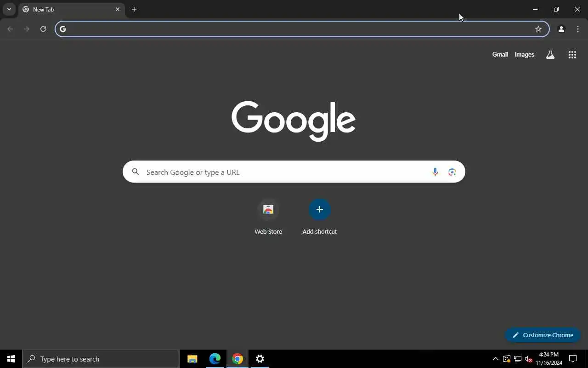The image size is (588, 368).
Task: Minimize the Chrome window
Action: click(535, 9)
